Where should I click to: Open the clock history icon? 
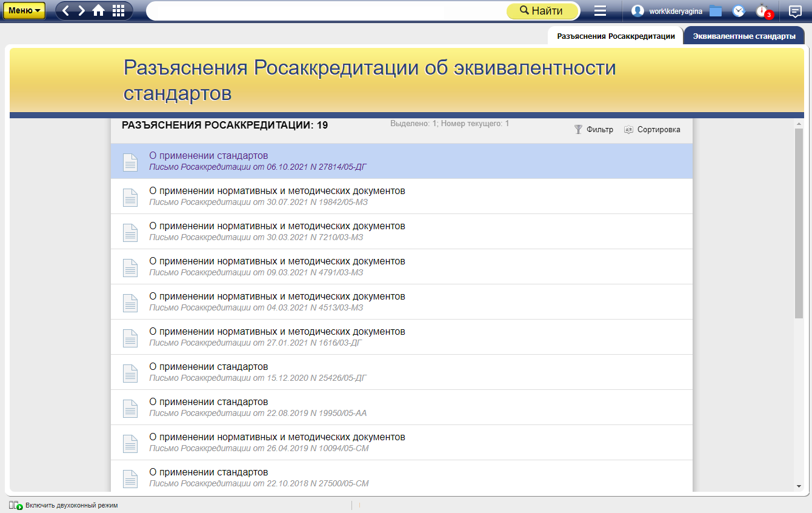click(738, 11)
